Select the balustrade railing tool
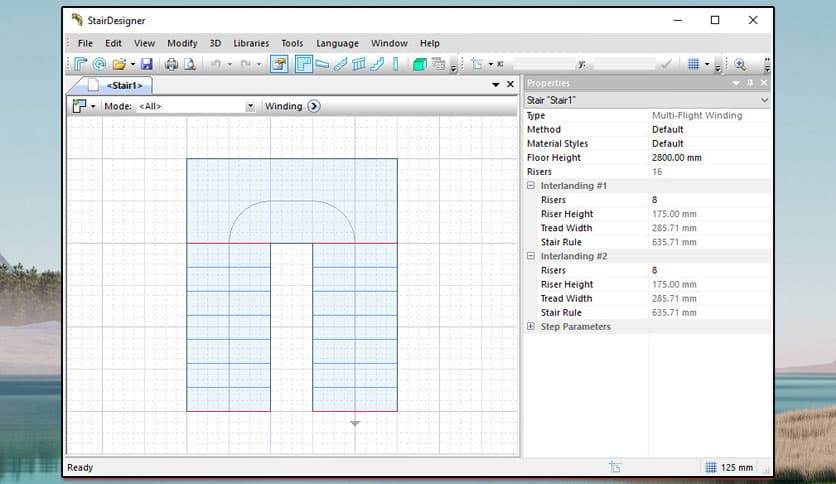Image resolution: width=836 pixels, height=484 pixels. pos(359,64)
